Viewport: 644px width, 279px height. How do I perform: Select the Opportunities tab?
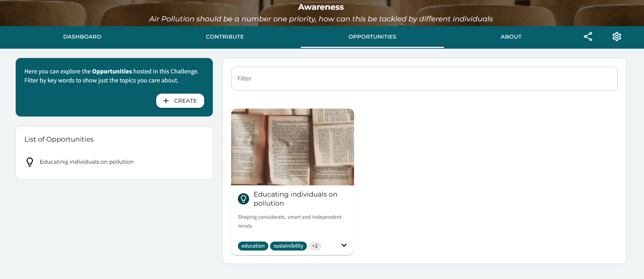click(372, 37)
